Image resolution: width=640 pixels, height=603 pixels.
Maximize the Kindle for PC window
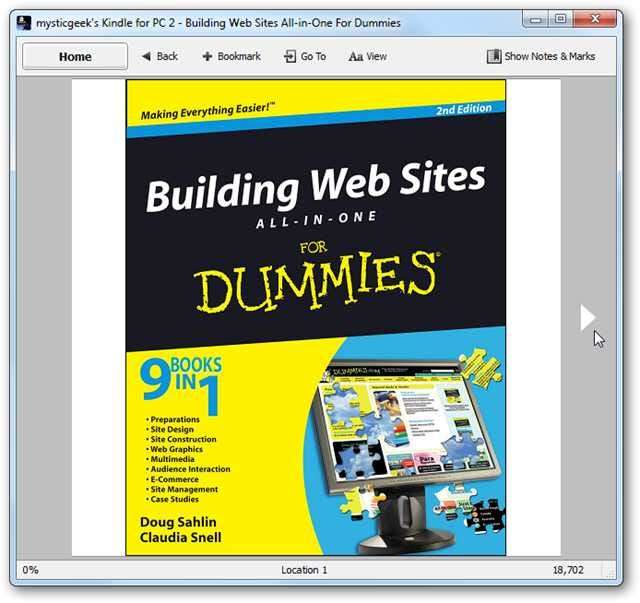coord(560,19)
